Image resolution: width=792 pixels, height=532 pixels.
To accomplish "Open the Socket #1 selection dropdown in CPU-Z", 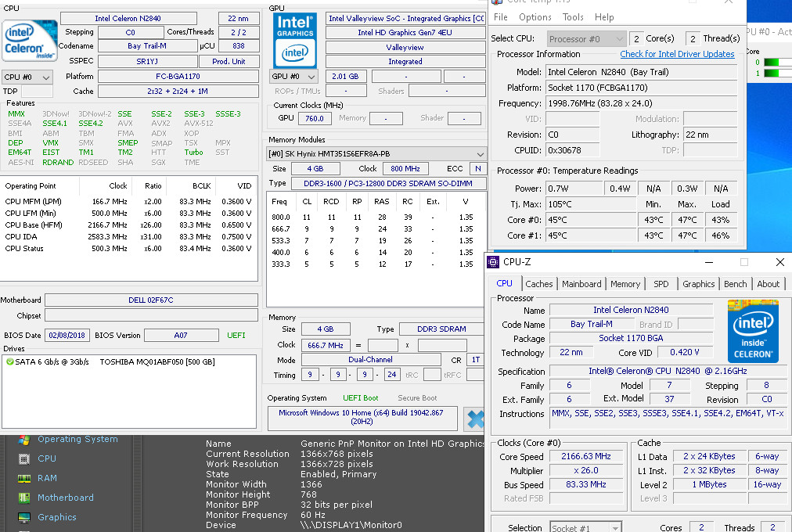I will point(585,528).
